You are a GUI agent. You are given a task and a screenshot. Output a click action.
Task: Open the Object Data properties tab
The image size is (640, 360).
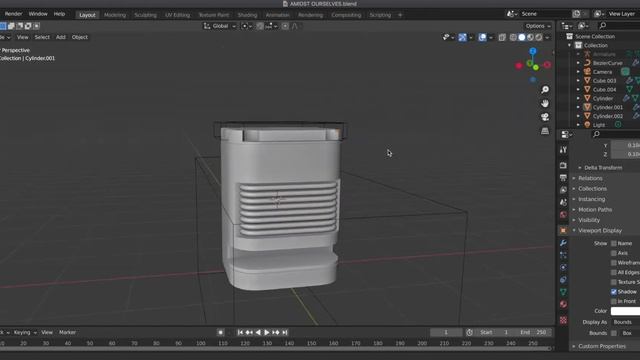pos(563,292)
